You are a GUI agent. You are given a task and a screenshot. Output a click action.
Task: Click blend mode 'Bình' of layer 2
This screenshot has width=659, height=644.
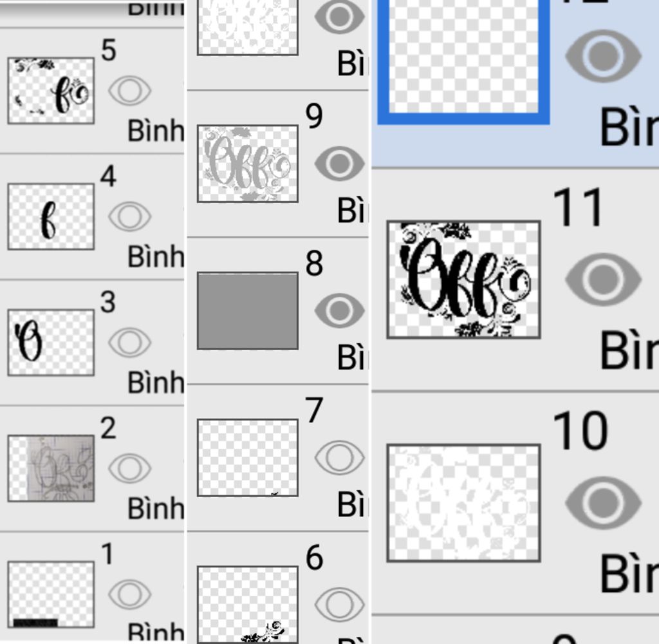coord(156,508)
